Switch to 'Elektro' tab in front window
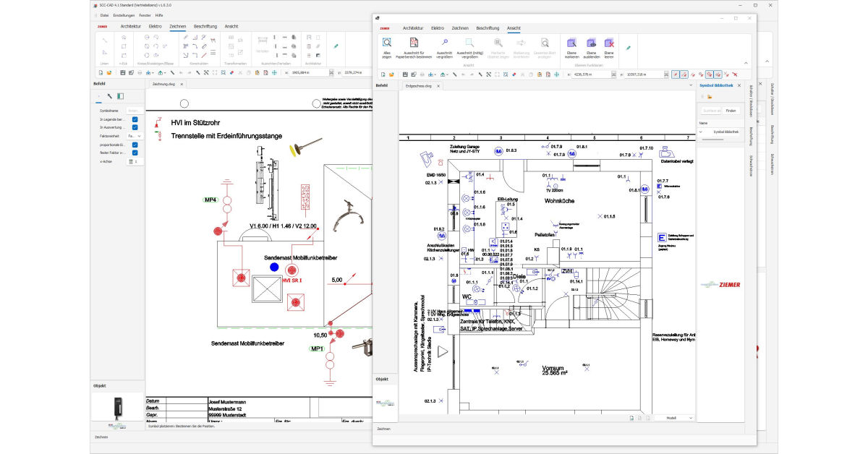868x454 pixels. point(438,27)
